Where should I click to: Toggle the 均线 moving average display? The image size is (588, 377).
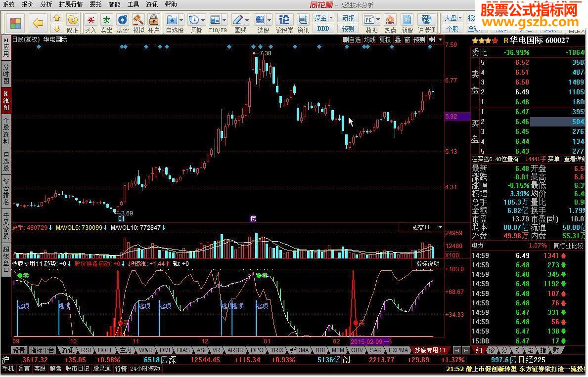click(x=370, y=40)
